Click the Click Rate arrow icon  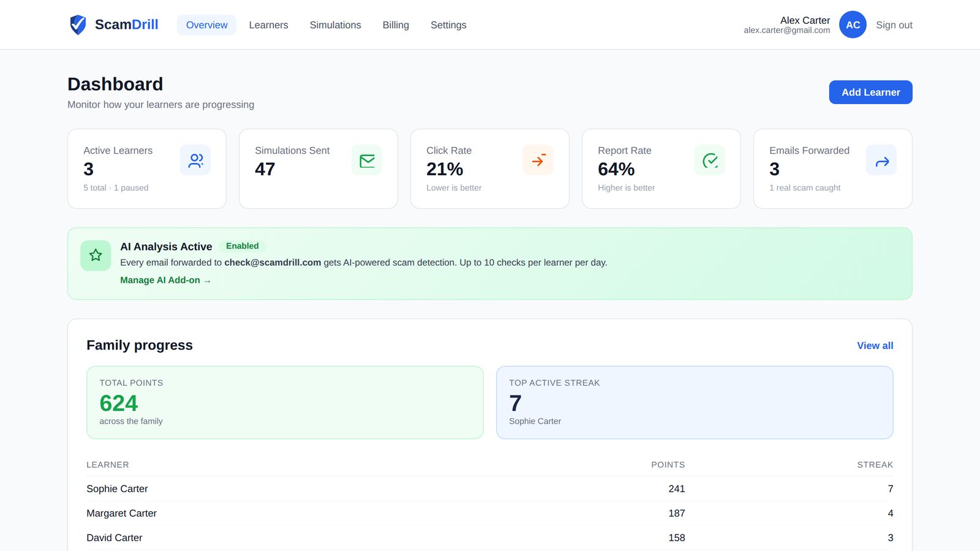tap(538, 160)
